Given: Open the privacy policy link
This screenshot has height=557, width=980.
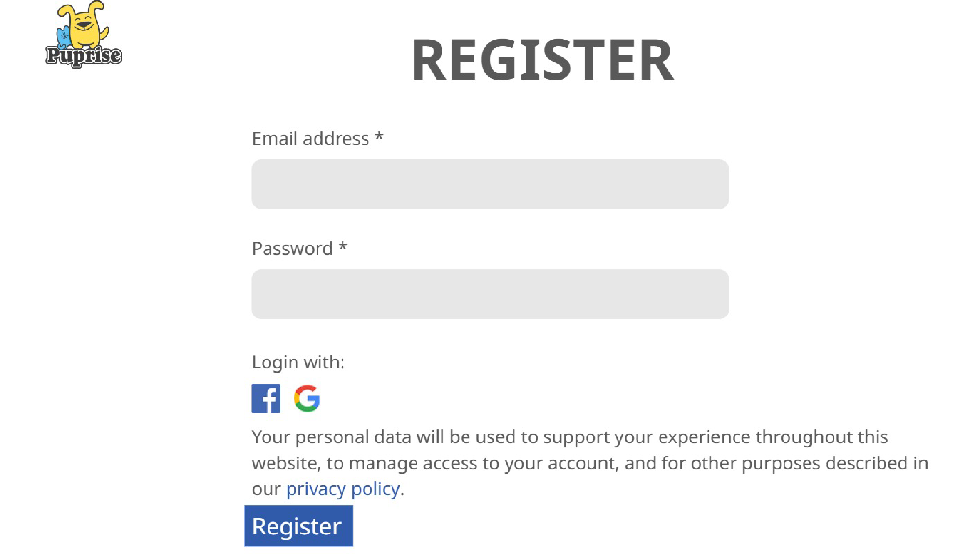Looking at the screenshot, I should coord(343,489).
